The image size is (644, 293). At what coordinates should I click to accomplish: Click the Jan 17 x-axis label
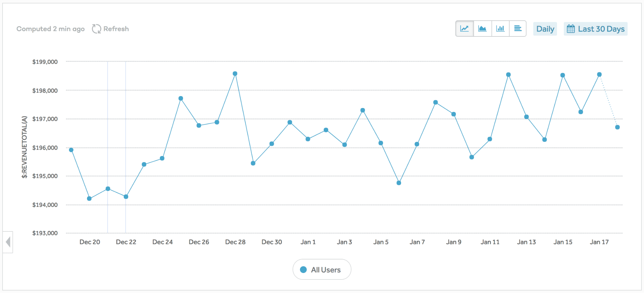point(599,242)
